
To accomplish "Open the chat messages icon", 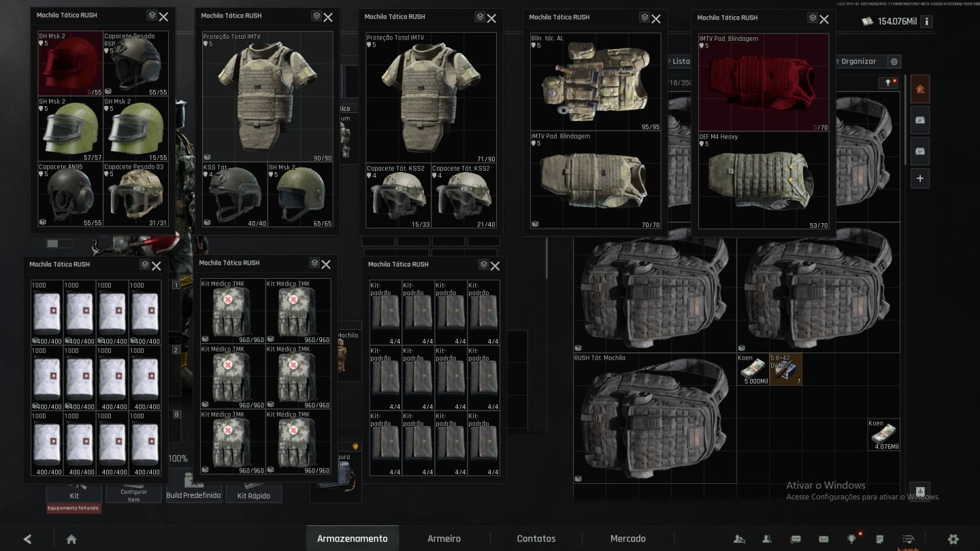I will pyautogui.click(x=795, y=539).
